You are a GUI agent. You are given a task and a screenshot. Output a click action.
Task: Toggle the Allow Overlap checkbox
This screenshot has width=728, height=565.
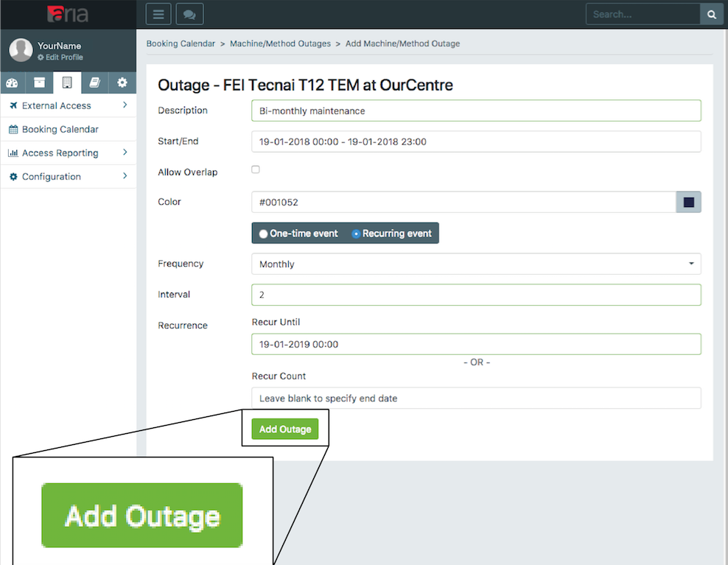[256, 169]
